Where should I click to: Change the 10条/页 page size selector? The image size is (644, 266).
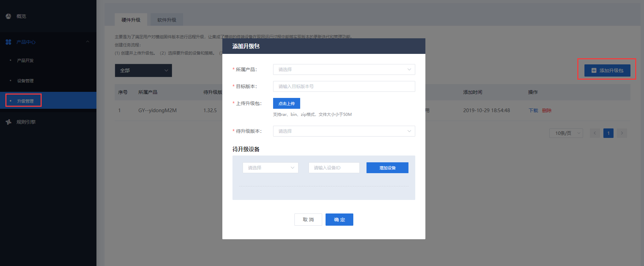pyautogui.click(x=566, y=133)
